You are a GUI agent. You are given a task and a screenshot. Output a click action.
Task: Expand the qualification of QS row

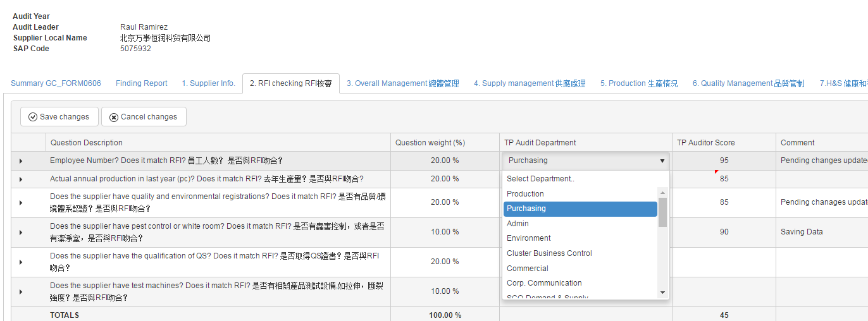coord(21,262)
